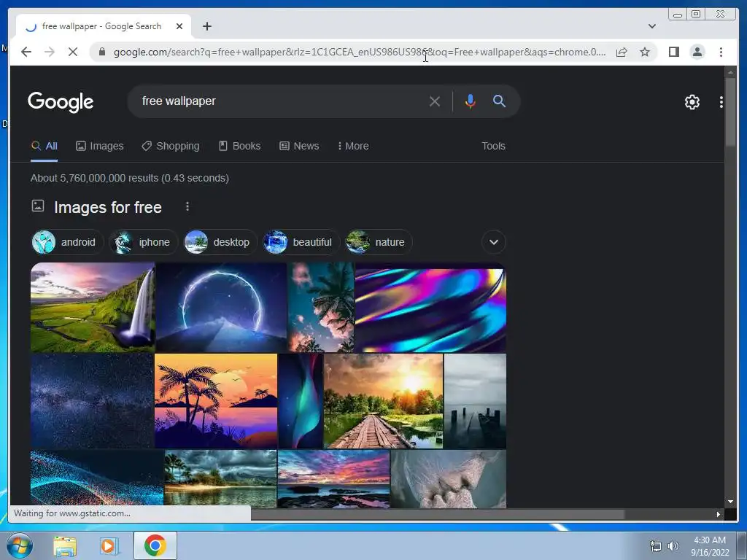Click the vertical scrollbar thumb
Screen dimensions: 747x560
coord(730,112)
